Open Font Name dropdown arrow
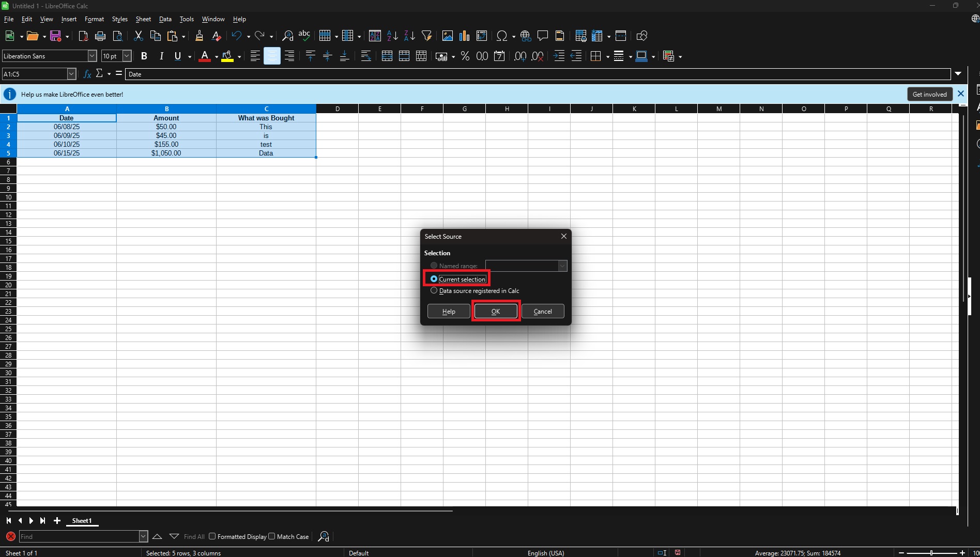This screenshot has width=980, height=557. [92, 56]
